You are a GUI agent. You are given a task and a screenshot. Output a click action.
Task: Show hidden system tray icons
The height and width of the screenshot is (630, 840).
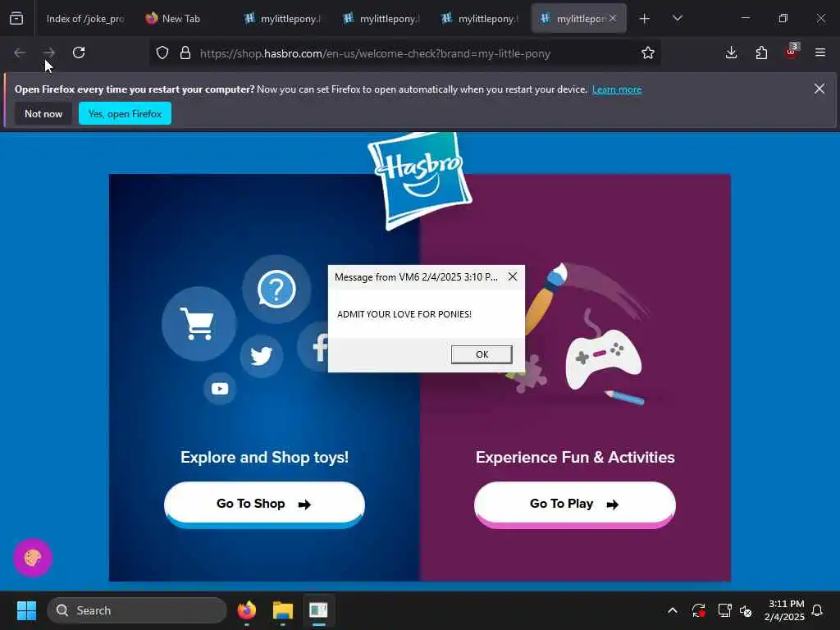click(x=673, y=610)
